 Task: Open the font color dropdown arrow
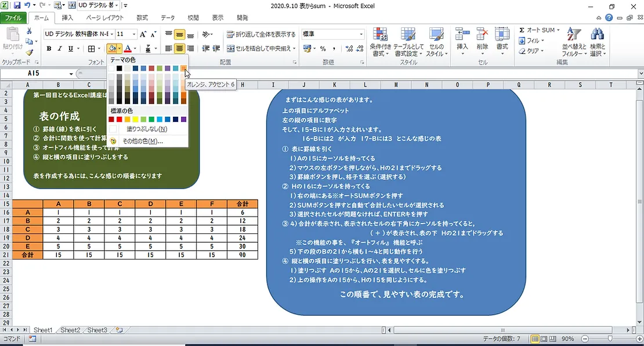click(135, 49)
